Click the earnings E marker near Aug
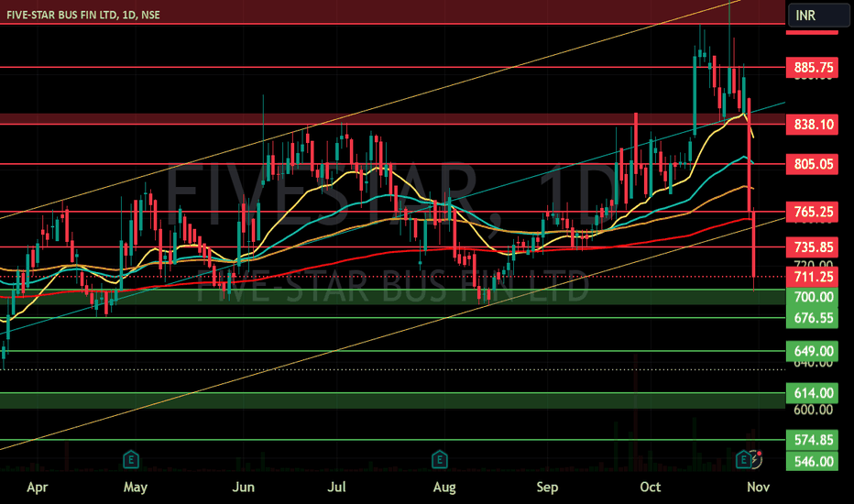The image size is (854, 504). 440,460
